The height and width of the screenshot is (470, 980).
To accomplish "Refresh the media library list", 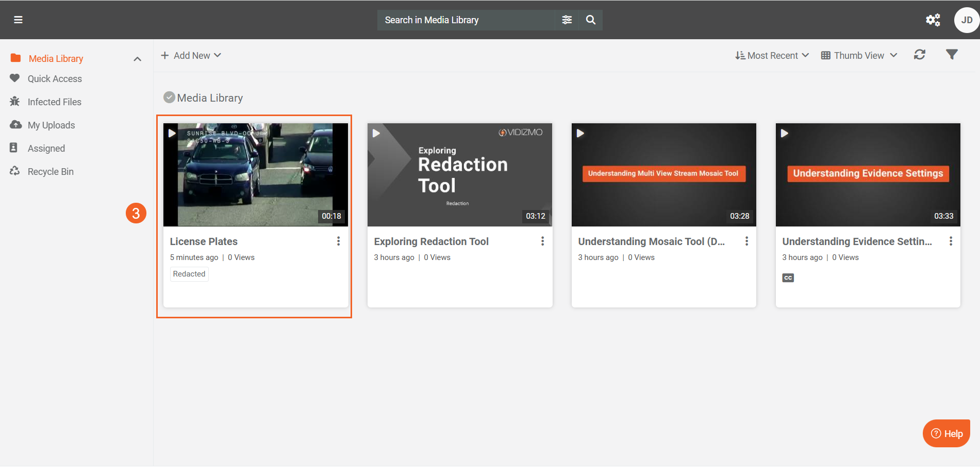I will click(x=920, y=55).
